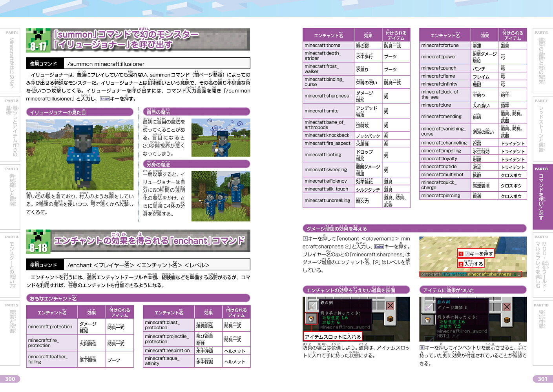The width and height of the screenshot is (553, 392).
Task: Click the イリュージョナーの見た目 heading
Action: pos(80,112)
